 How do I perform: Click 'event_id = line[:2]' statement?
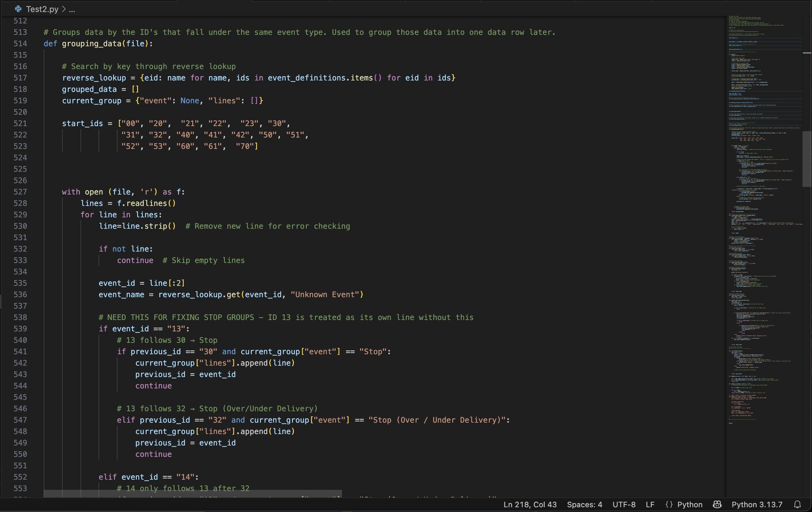click(142, 283)
